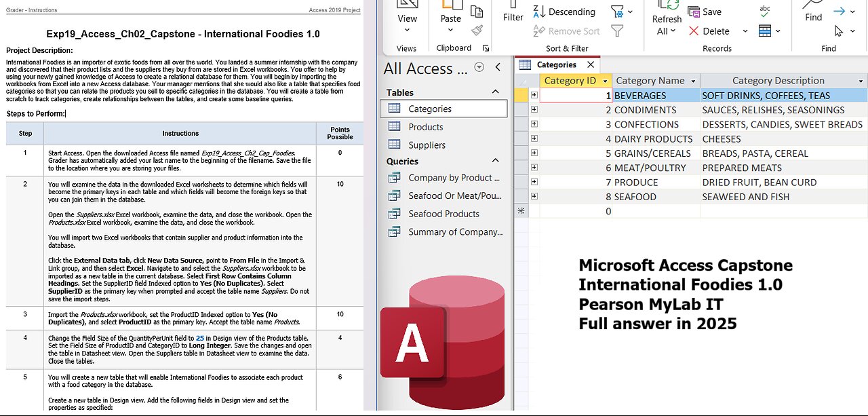Click the Toggle Filter funnel icon

pyautogui.click(x=617, y=31)
